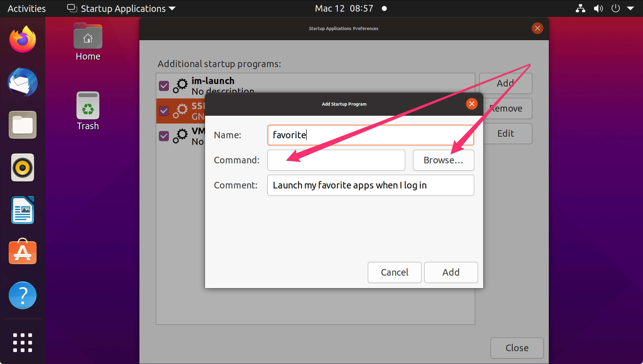Open the system menu arrow

630,8
